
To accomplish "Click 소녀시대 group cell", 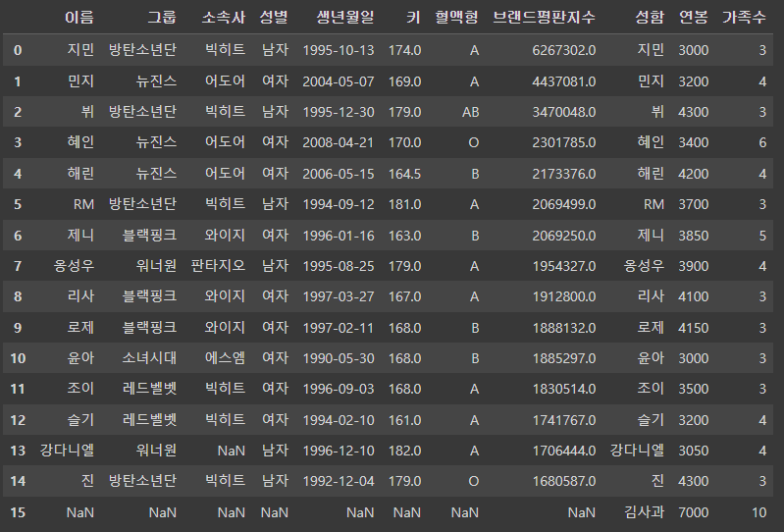I will tap(149, 358).
